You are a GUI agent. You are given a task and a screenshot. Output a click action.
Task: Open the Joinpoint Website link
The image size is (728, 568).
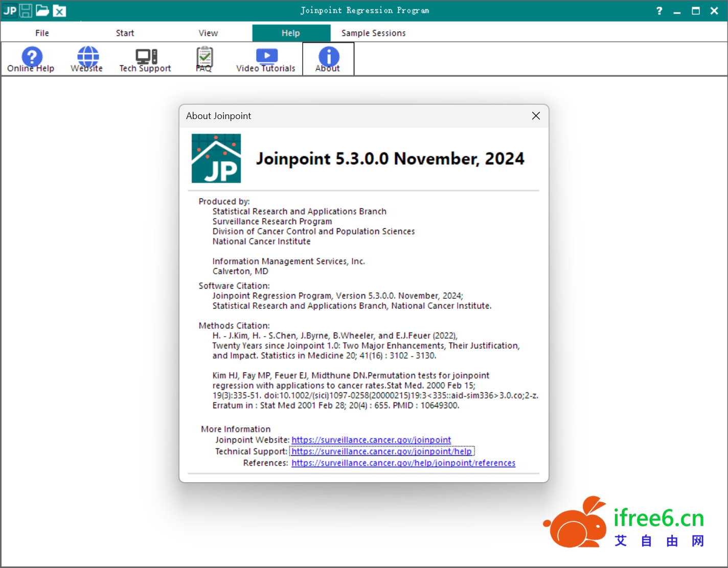pos(371,440)
